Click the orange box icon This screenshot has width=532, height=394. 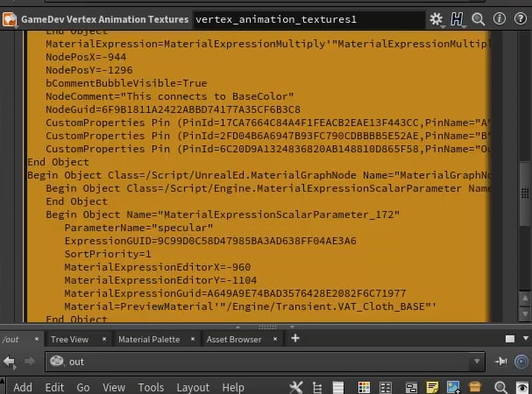pos(475,387)
